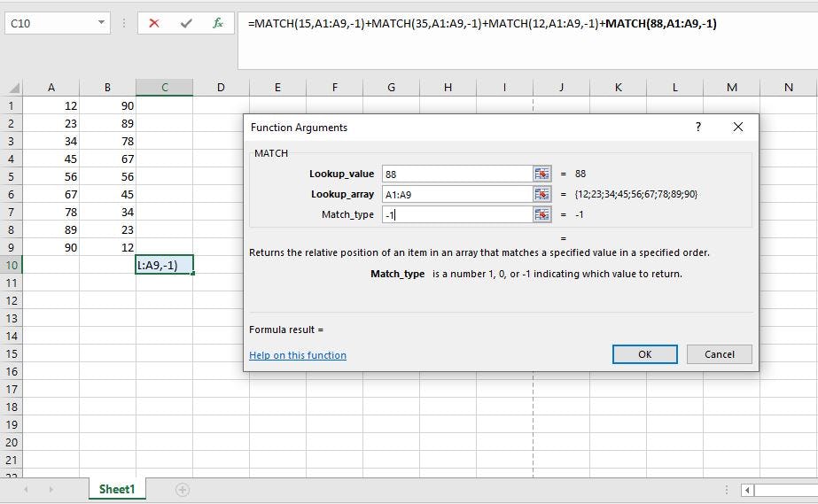This screenshot has width=818, height=504.
Task: Collapse dialog using Match_type range selector icon
Action: click(542, 214)
